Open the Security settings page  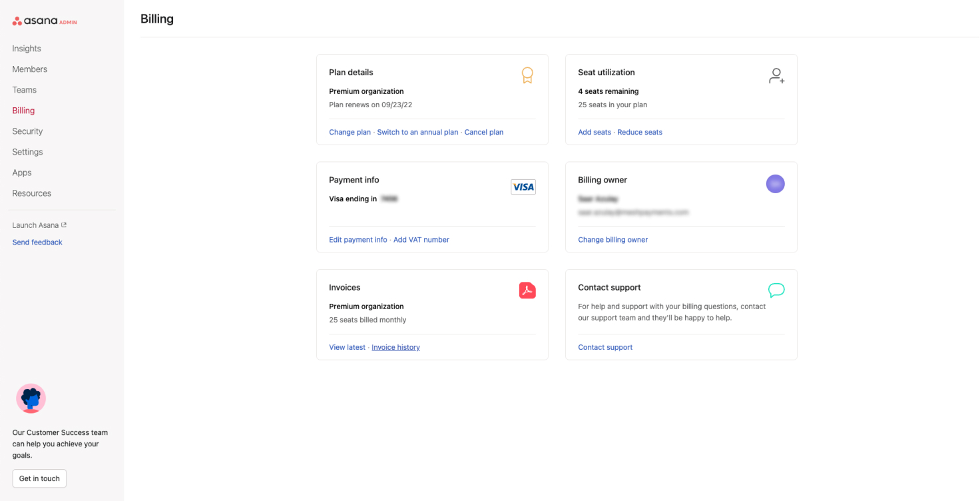[x=27, y=131]
